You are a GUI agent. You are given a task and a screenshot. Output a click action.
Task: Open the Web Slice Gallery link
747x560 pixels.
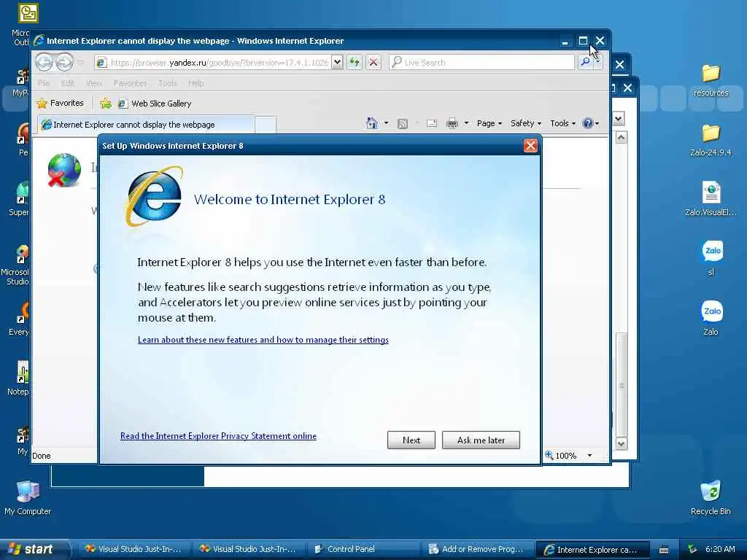(x=155, y=104)
